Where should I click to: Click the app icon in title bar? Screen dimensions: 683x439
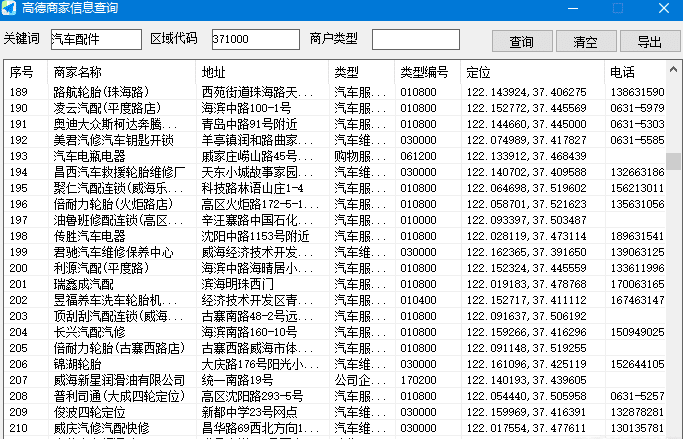pyautogui.click(x=9, y=8)
